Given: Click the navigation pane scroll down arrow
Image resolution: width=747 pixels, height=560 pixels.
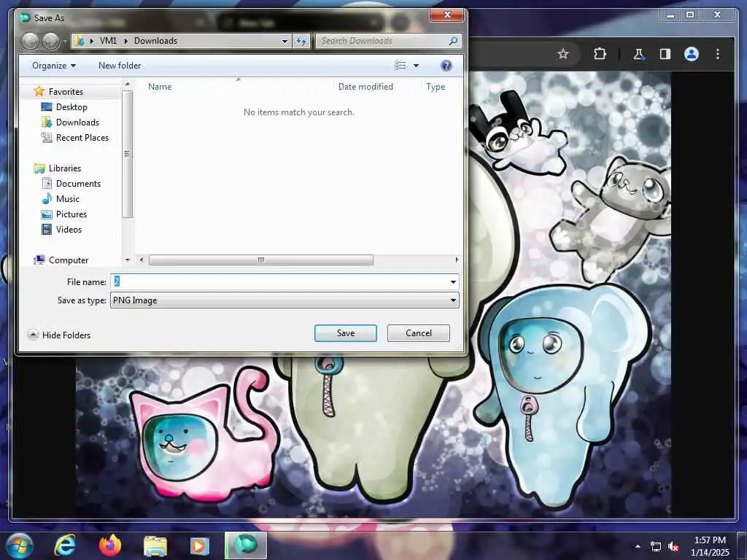Looking at the screenshot, I should click(x=127, y=260).
